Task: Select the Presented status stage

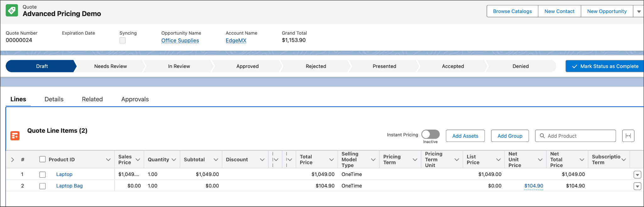Action: click(384, 66)
